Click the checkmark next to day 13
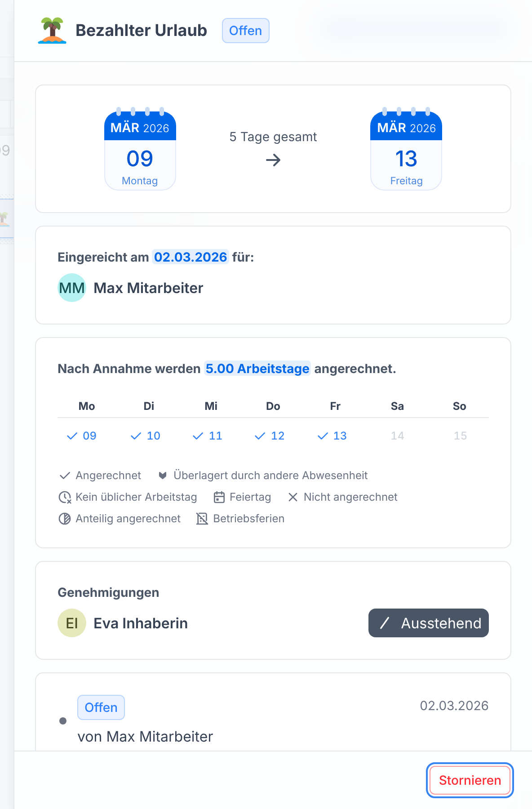 pyautogui.click(x=323, y=436)
